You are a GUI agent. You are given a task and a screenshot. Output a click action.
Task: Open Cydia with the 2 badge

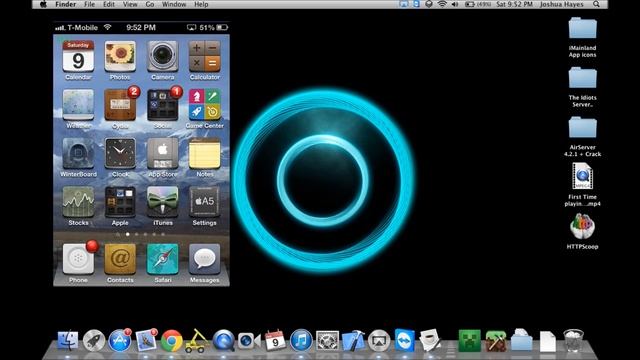click(x=120, y=106)
